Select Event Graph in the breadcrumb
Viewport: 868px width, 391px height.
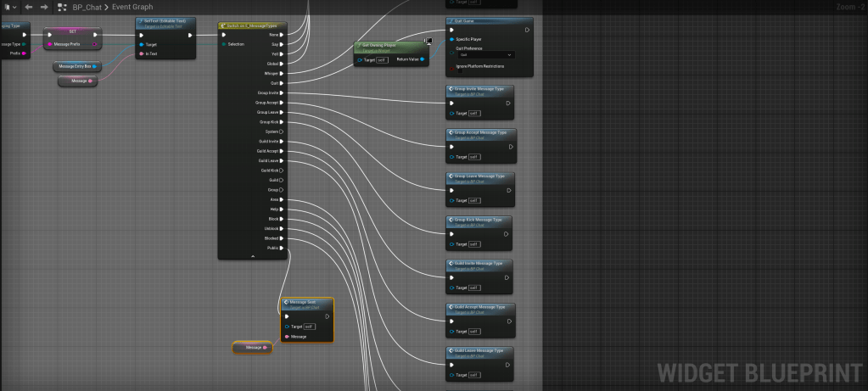(x=132, y=7)
